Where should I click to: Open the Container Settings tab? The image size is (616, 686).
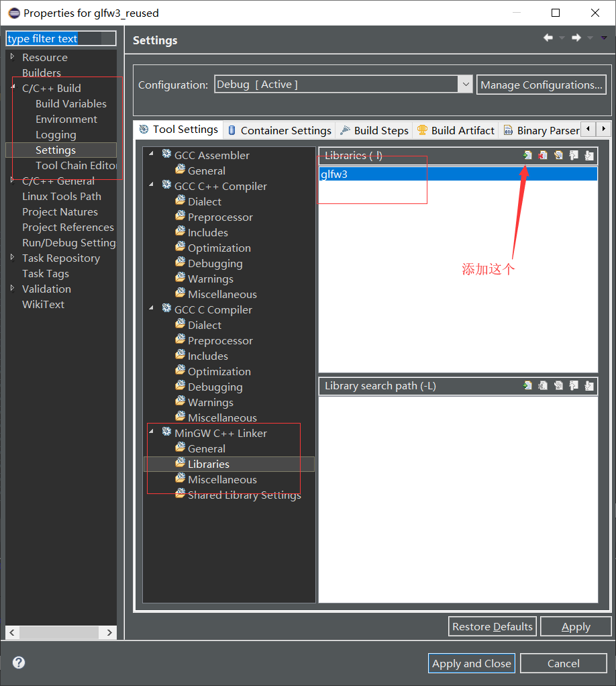coord(278,130)
